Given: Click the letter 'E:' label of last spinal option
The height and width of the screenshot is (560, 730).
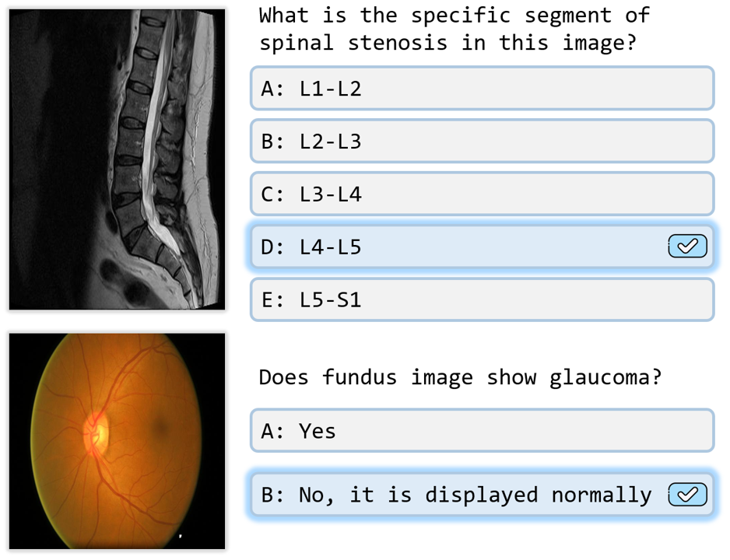Looking at the screenshot, I should coord(273,300).
